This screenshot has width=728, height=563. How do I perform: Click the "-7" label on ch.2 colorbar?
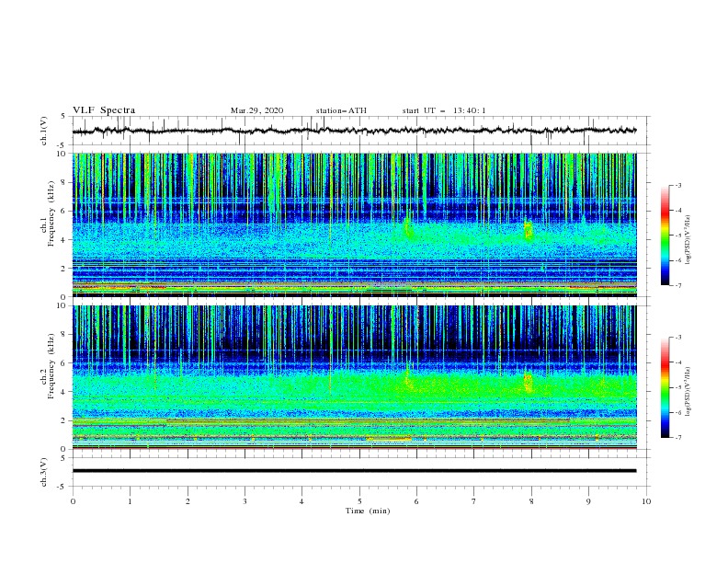(x=678, y=438)
